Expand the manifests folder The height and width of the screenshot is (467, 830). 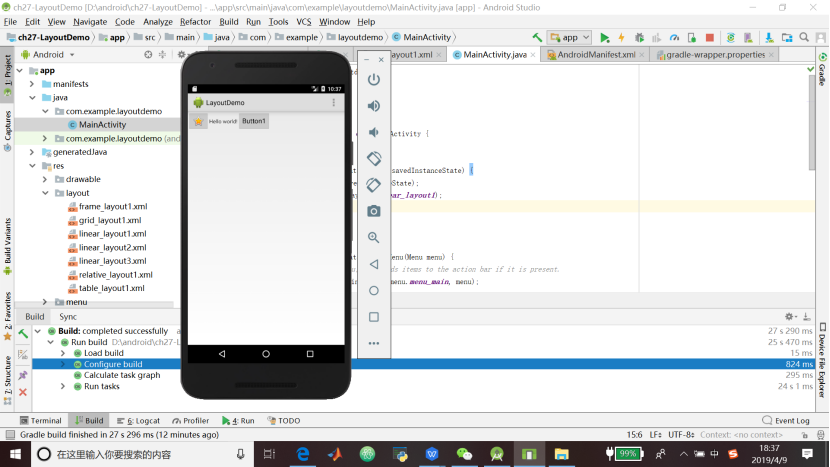coord(33,84)
